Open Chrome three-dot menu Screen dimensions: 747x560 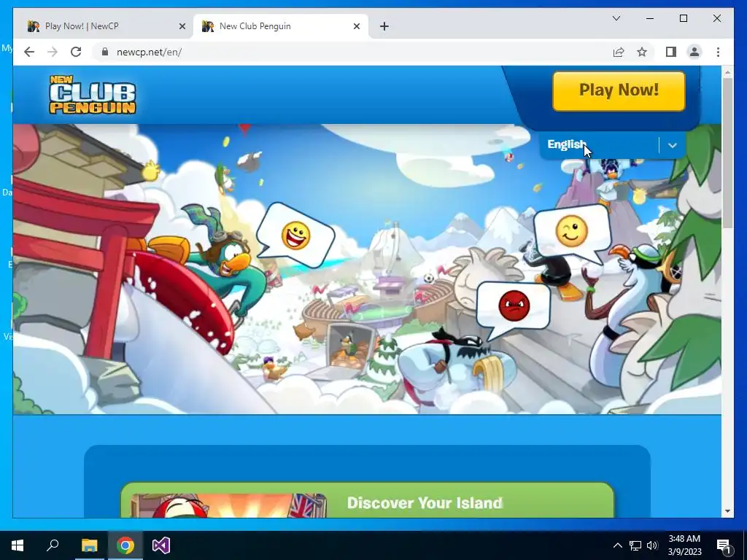click(718, 52)
